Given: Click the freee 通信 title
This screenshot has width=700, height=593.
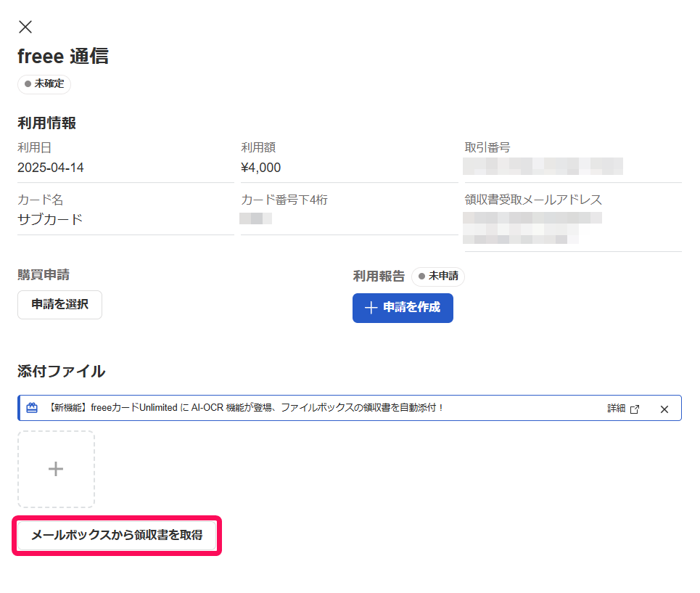Looking at the screenshot, I should pyautogui.click(x=63, y=57).
